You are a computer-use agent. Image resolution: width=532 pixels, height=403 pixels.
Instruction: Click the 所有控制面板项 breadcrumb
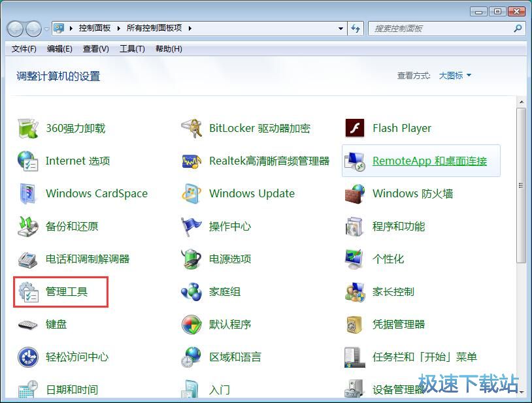click(x=154, y=28)
